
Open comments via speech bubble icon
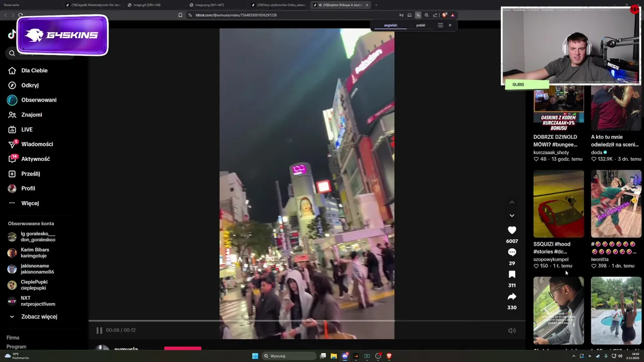pyautogui.click(x=512, y=252)
